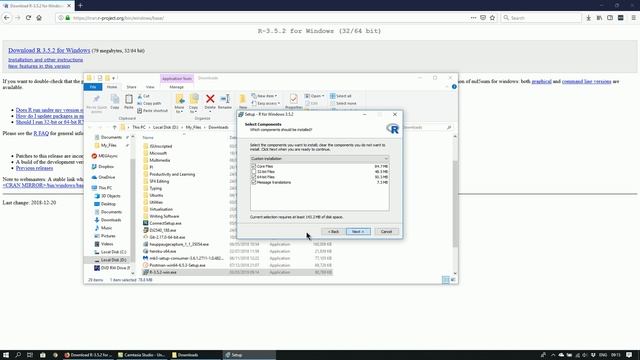Switch to the Home ribbon tab
The image size is (640, 360).
pos(111,87)
